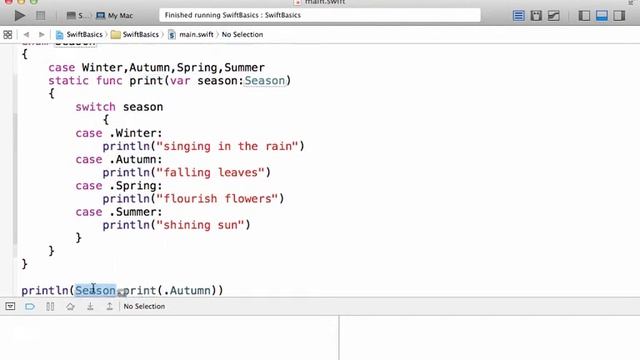Viewport: 640px width, 360px height.
Task: Click case .Winter: line
Action: (119, 133)
